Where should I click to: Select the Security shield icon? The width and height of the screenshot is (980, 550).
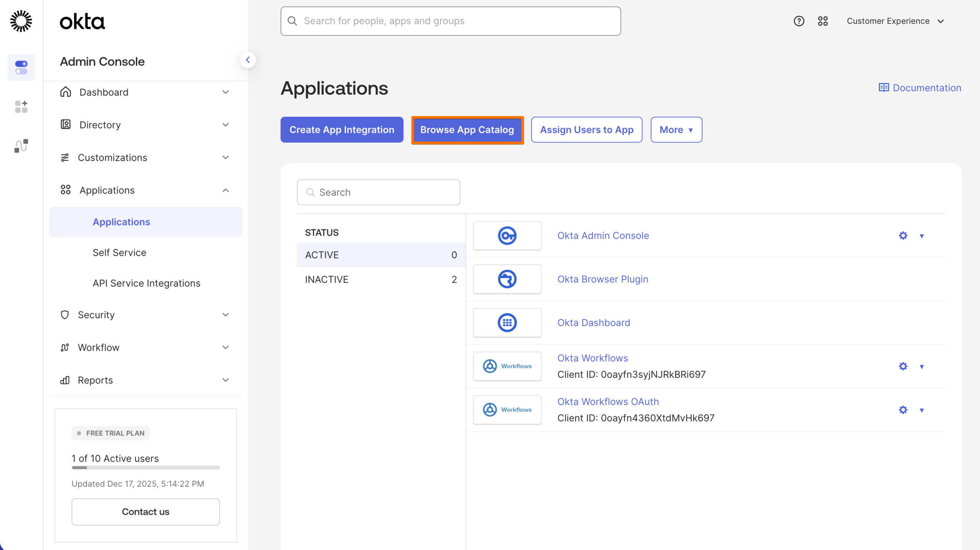(65, 315)
